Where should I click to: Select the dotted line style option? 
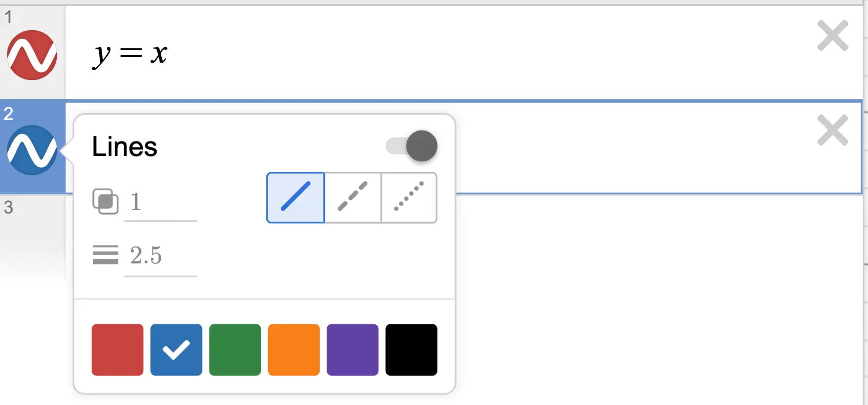(408, 197)
